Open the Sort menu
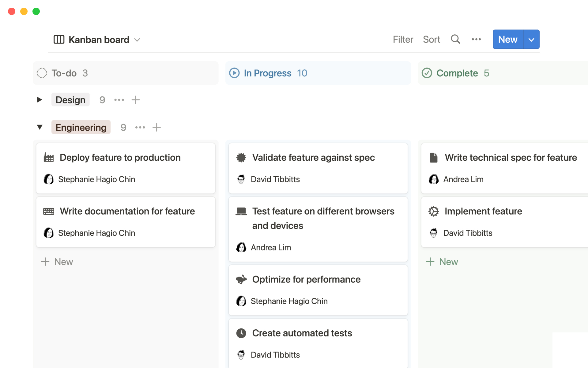Viewport: 588px width, 368px height. [x=431, y=39]
